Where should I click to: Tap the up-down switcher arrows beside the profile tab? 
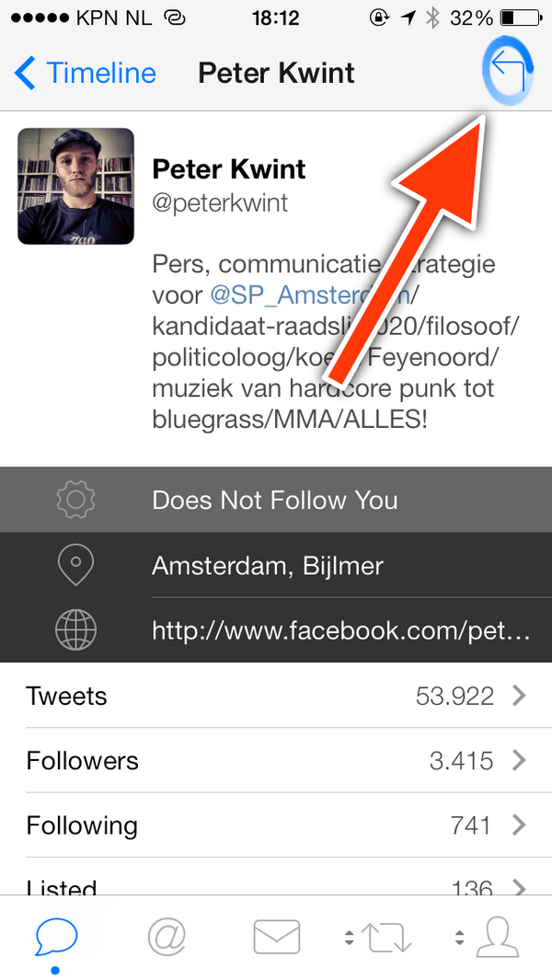(459, 938)
